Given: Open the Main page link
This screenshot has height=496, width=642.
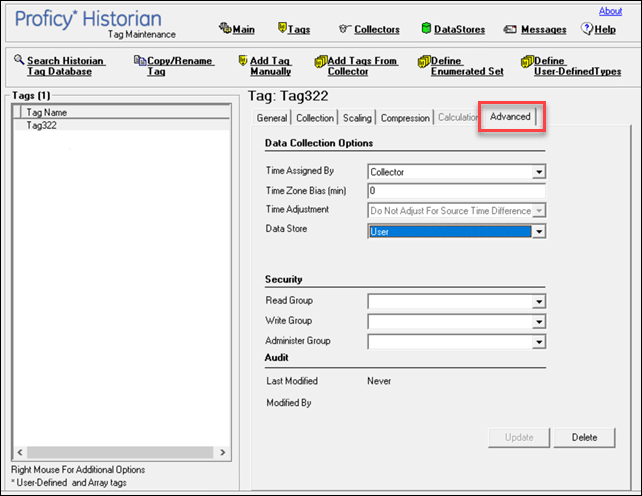Looking at the screenshot, I should point(244,29).
